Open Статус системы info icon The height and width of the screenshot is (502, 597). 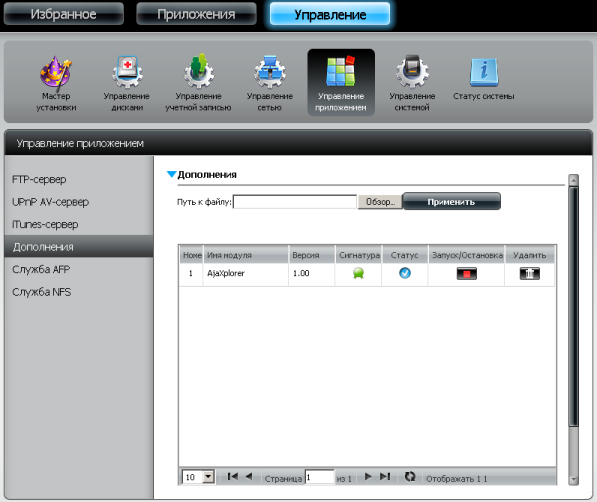click(484, 72)
